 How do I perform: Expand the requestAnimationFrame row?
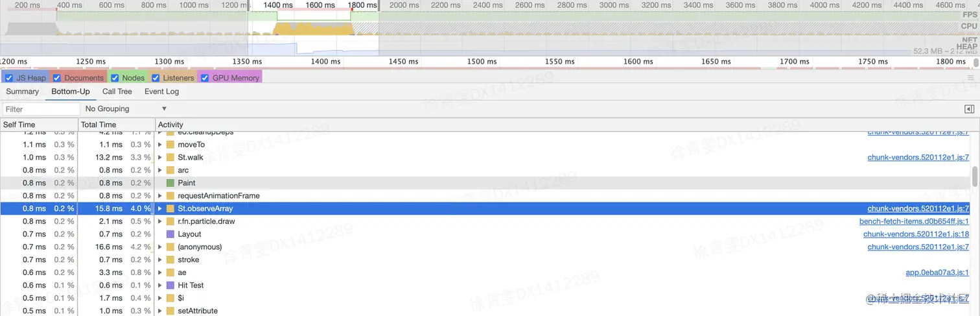click(x=160, y=196)
